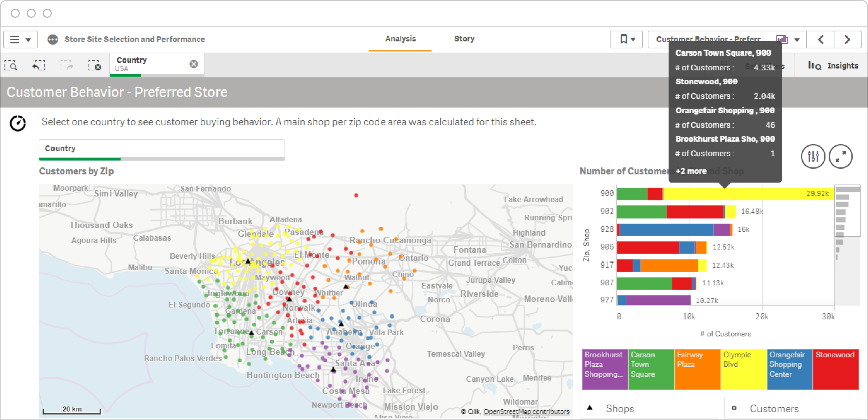Image resolution: width=868 pixels, height=420 pixels.
Task: Select Olympic Blvd legend swatch
Action: click(744, 370)
